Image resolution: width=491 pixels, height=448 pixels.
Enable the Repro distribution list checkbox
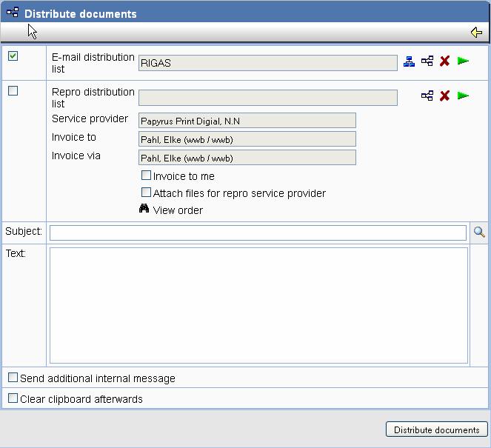tap(13, 91)
